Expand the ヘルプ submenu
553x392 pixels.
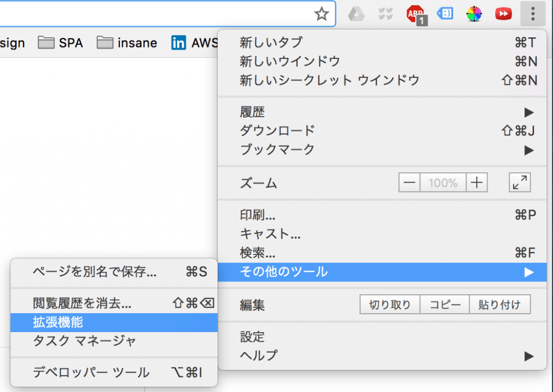point(382,356)
